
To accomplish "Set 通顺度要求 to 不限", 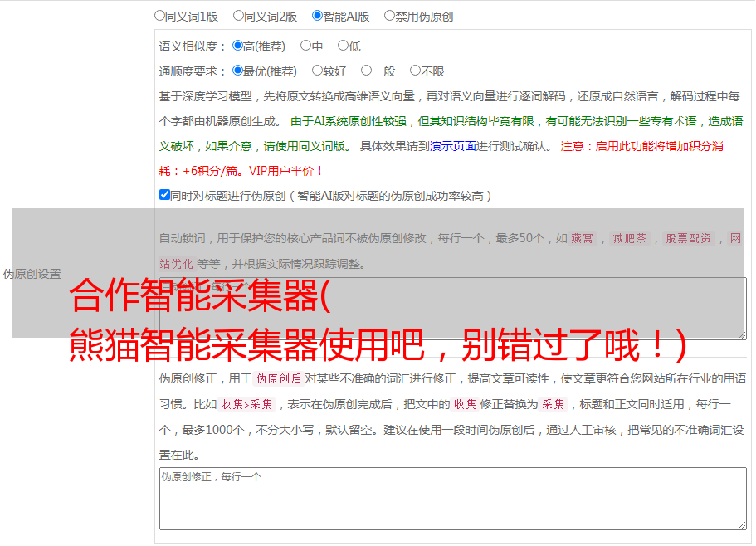I will pos(415,71).
